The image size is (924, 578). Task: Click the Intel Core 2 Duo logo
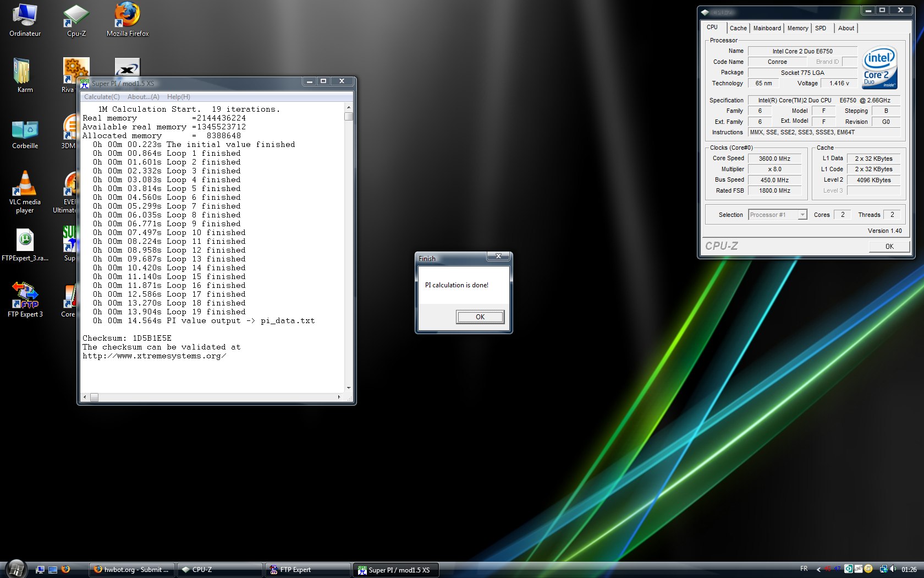click(x=880, y=68)
